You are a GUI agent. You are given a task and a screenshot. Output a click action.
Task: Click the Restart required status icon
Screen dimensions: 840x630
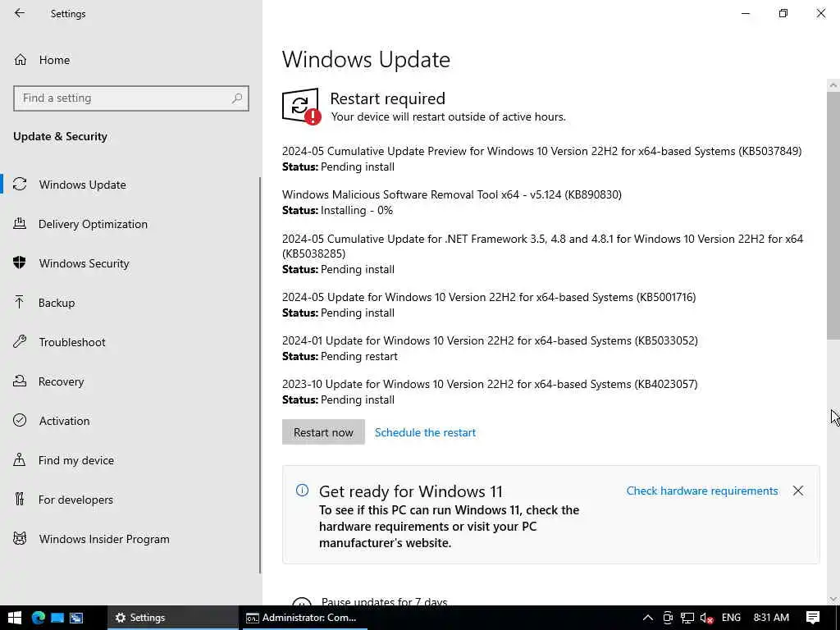[301, 107]
